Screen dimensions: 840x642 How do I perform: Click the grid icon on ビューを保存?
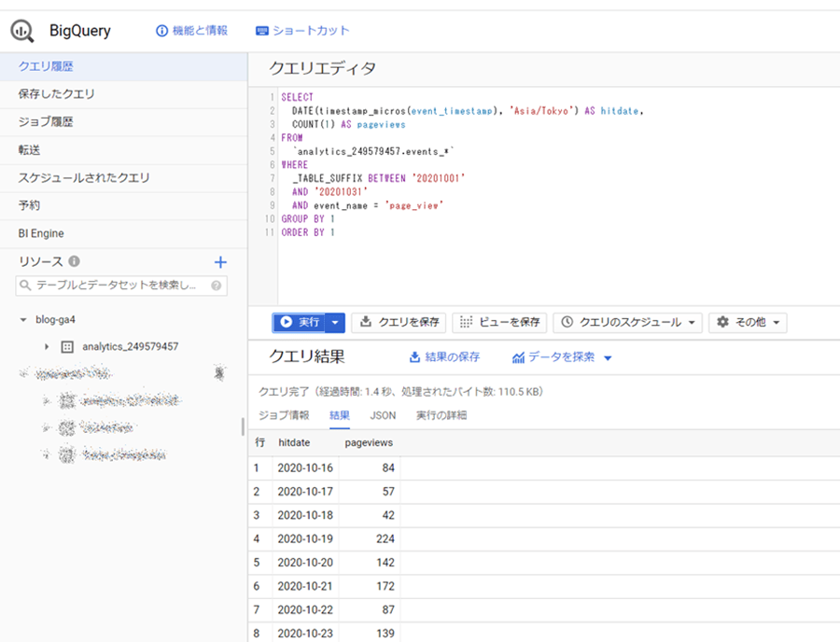[x=466, y=322]
